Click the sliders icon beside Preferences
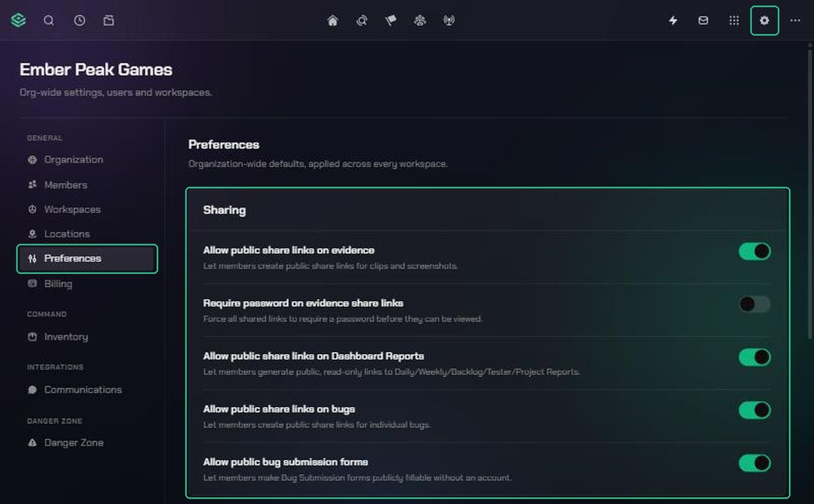 (33, 258)
